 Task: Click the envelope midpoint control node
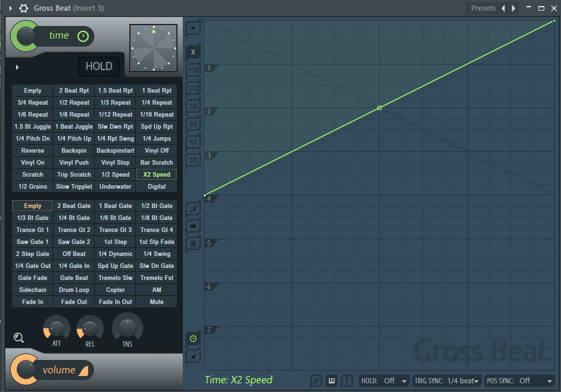click(380, 107)
